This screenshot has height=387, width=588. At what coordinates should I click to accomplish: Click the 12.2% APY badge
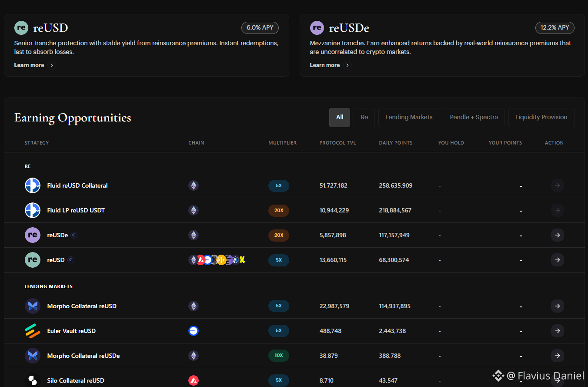click(x=555, y=28)
